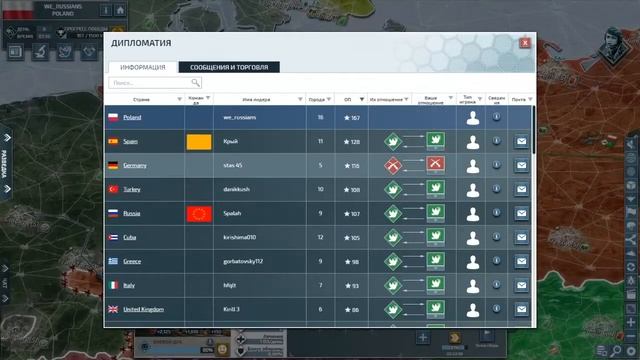Switch to the СООБЩЕНИЯ И ТОРГОВЛЯ tab

tap(229, 67)
